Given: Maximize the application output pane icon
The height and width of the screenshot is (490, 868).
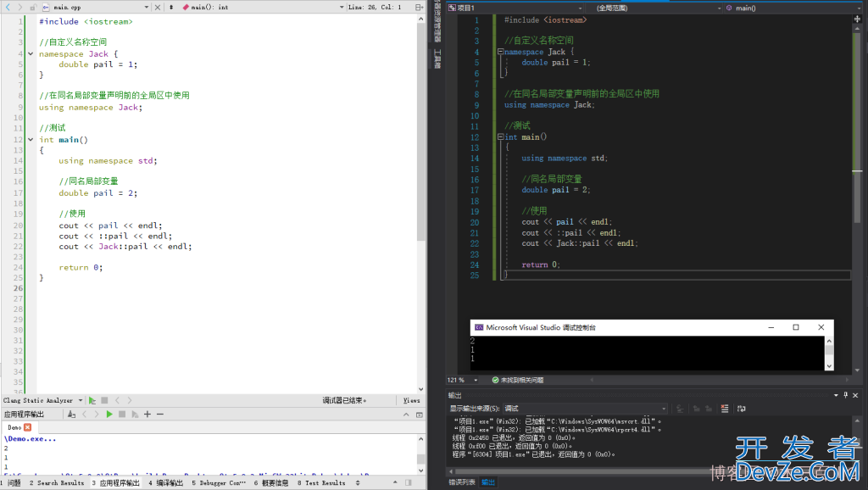Looking at the screenshot, I should 419,415.
